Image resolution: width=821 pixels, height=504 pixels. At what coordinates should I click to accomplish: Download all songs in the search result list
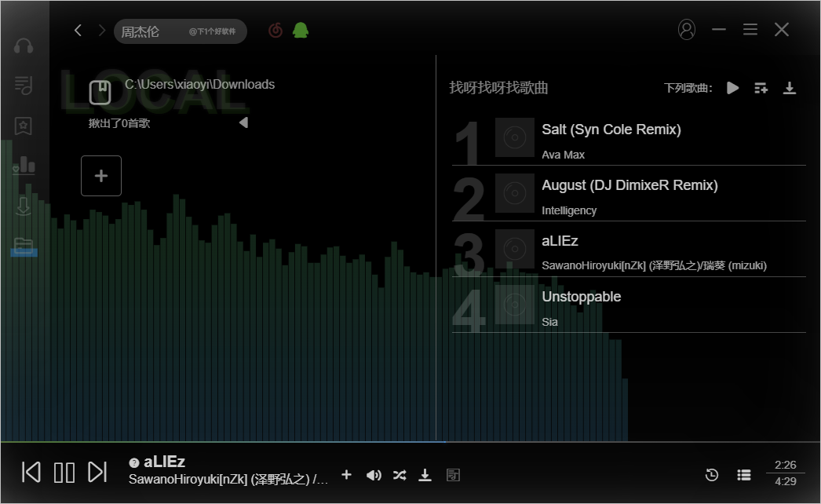pyautogui.click(x=790, y=88)
